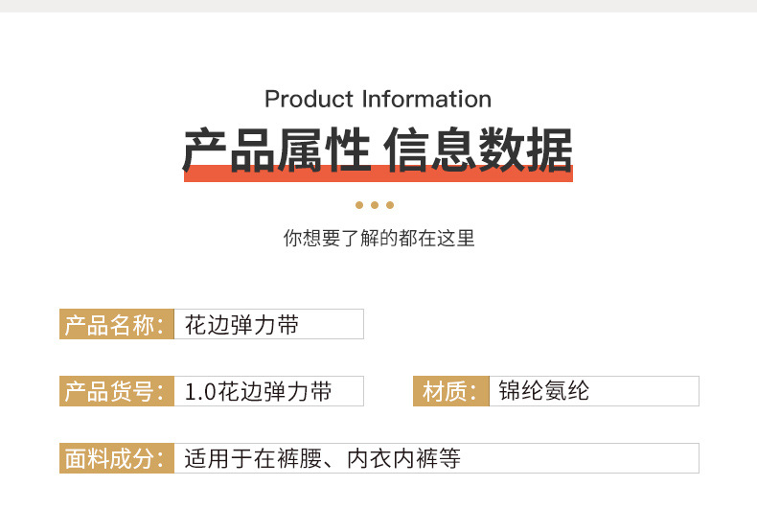Click the 面料成分 gold label
This screenshot has height=532, width=757.
tap(116, 458)
